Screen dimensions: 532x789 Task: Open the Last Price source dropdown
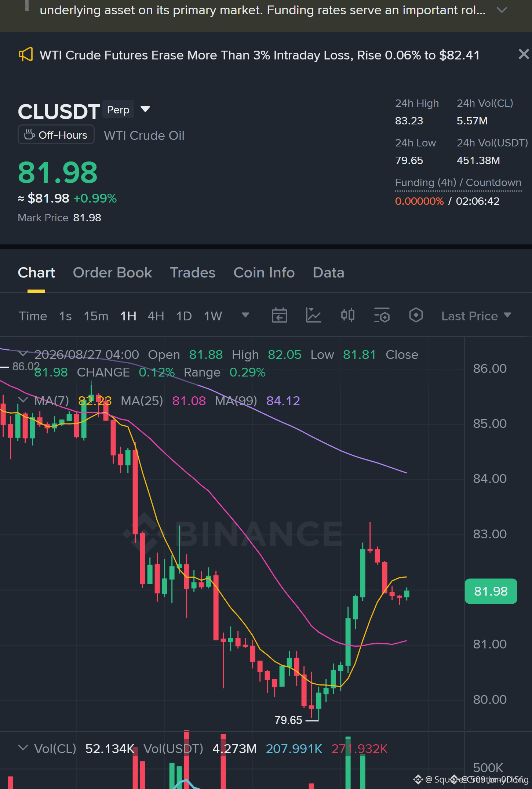pyautogui.click(x=476, y=316)
